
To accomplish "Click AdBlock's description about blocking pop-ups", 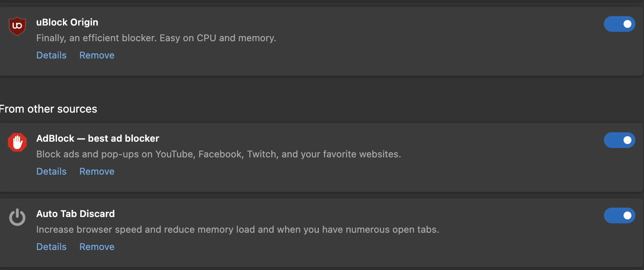I will click(x=219, y=154).
